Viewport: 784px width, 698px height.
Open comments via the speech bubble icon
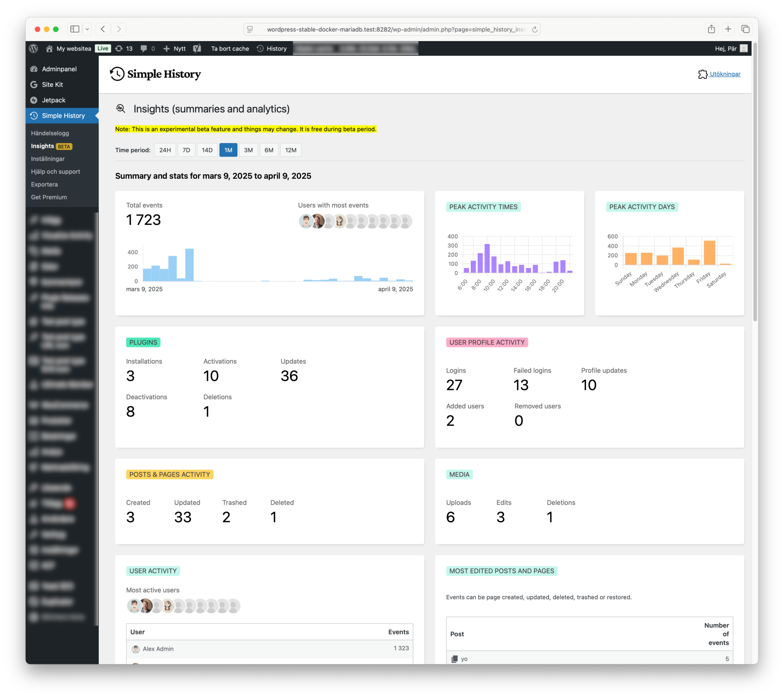(144, 48)
